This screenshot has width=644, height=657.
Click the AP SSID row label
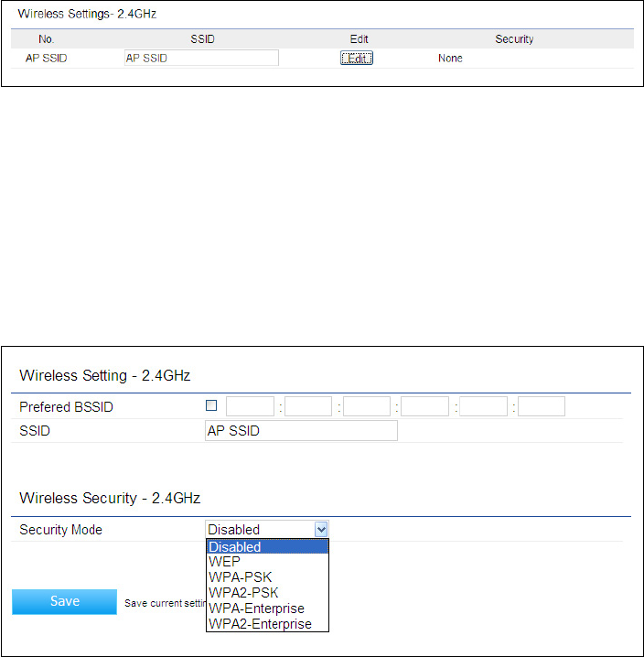(46, 59)
